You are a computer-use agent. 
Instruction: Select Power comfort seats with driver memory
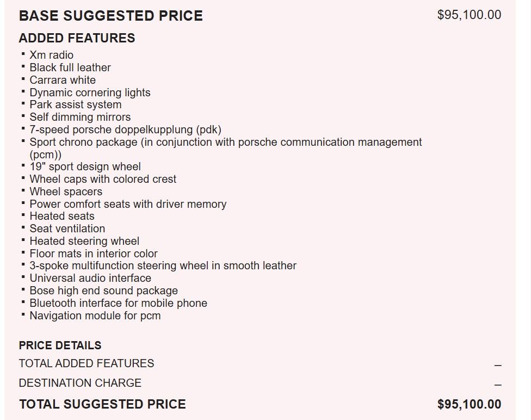128,204
